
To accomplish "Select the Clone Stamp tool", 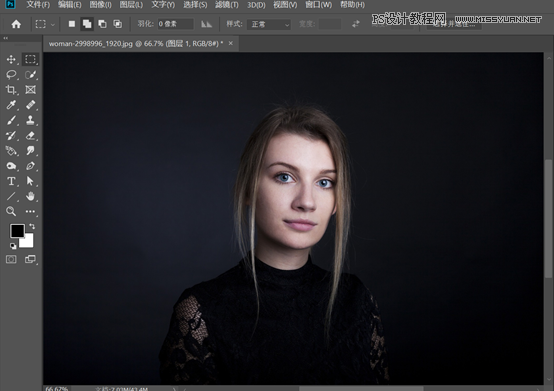I will [30, 120].
